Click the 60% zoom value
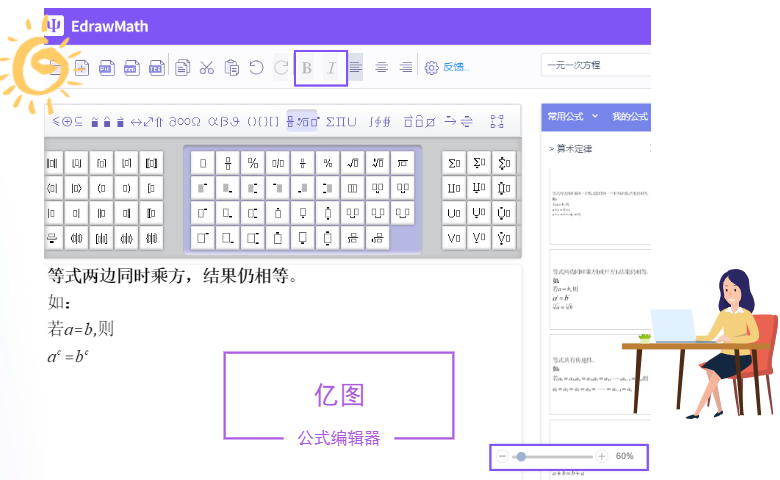Viewport: 780px width, 480px height. click(x=624, y=456)
